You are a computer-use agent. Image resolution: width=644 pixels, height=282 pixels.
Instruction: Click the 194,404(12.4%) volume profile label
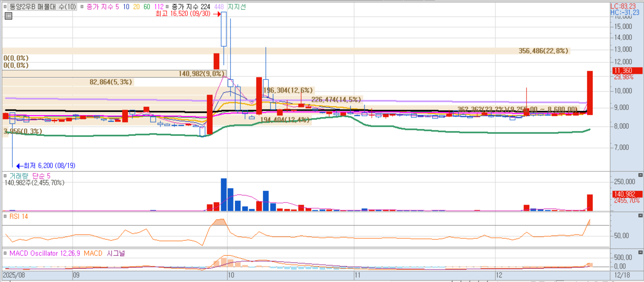click(x=285, y=120)
